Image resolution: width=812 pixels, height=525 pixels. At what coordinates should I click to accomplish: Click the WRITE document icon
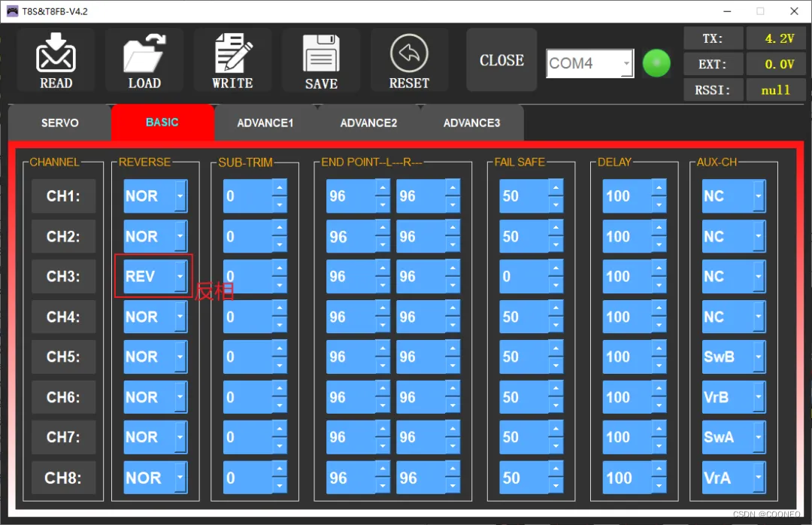232,53
